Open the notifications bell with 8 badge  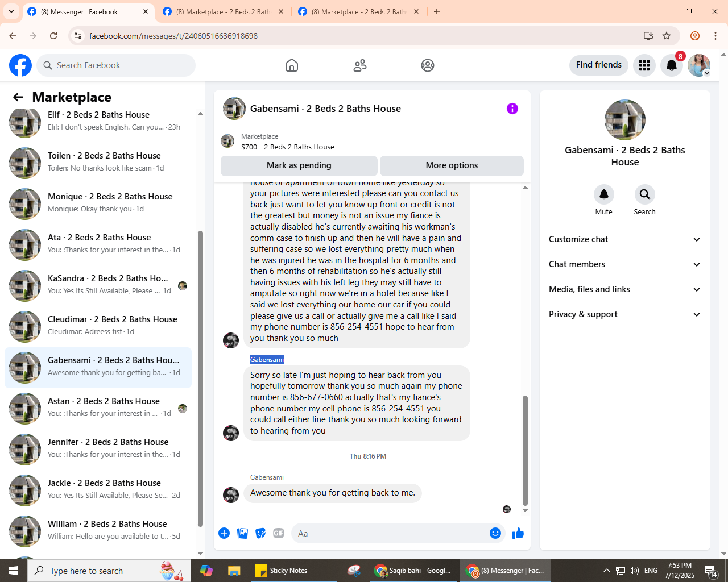[x=672, y=65]
